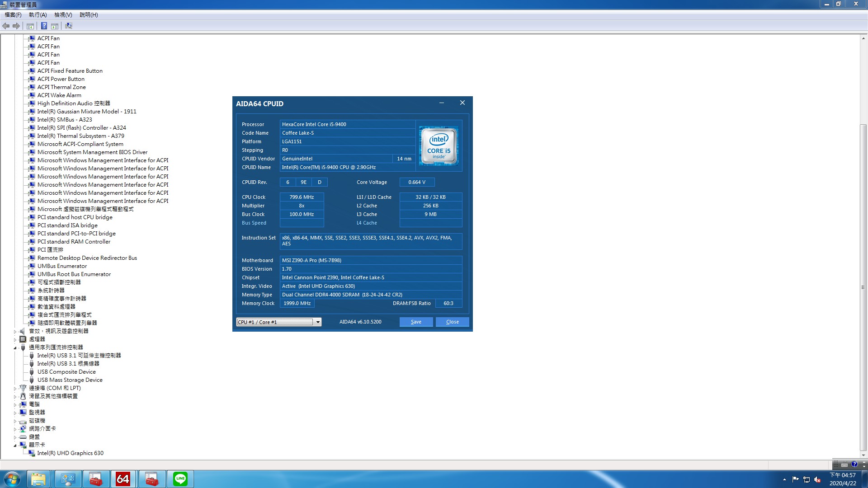Viewport: 868px width, 488px height.
Task: Click the CPU Clock value 799.6 MHz
Action: pos(302,197)
